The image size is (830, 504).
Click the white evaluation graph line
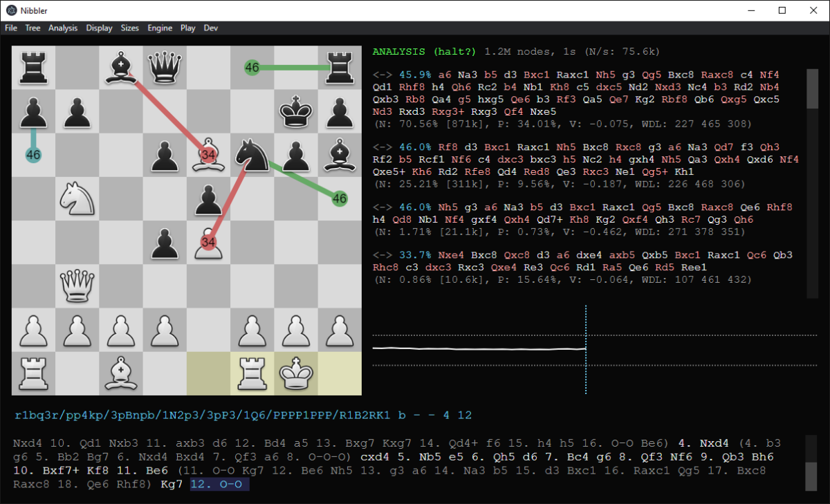click(479, 348)
